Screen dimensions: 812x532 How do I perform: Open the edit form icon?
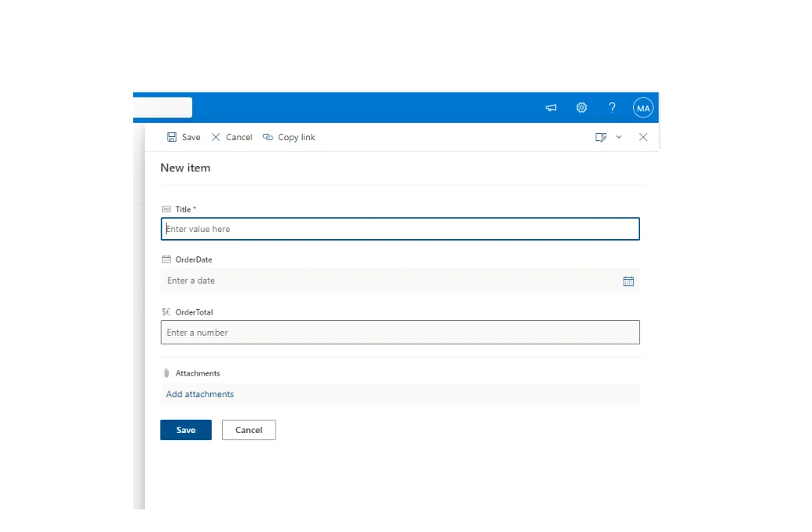(x=601, y=137)
